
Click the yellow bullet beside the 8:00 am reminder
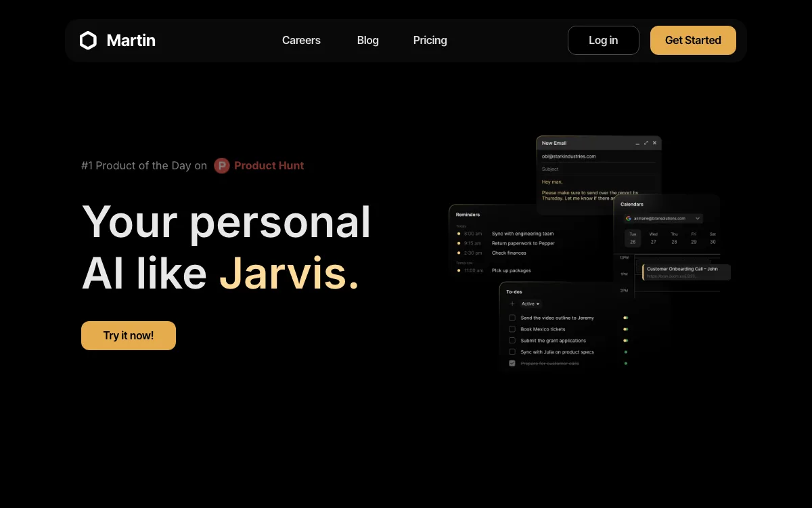(459, 234)
